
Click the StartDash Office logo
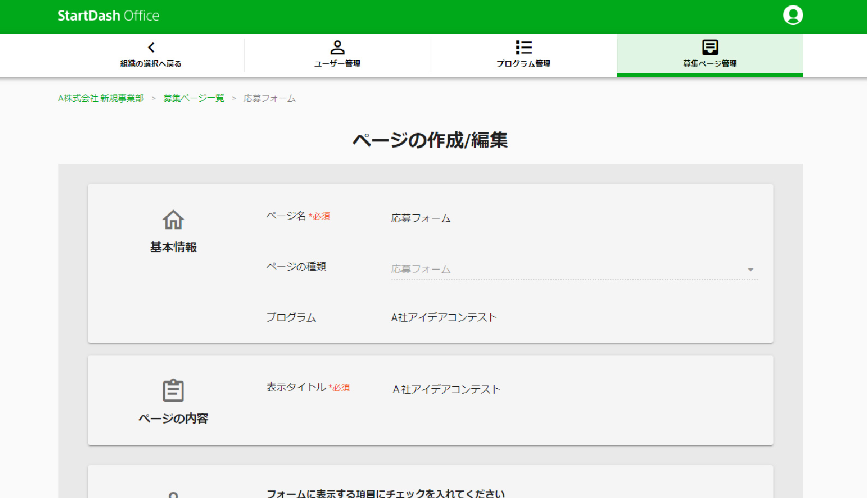(109, 16)
